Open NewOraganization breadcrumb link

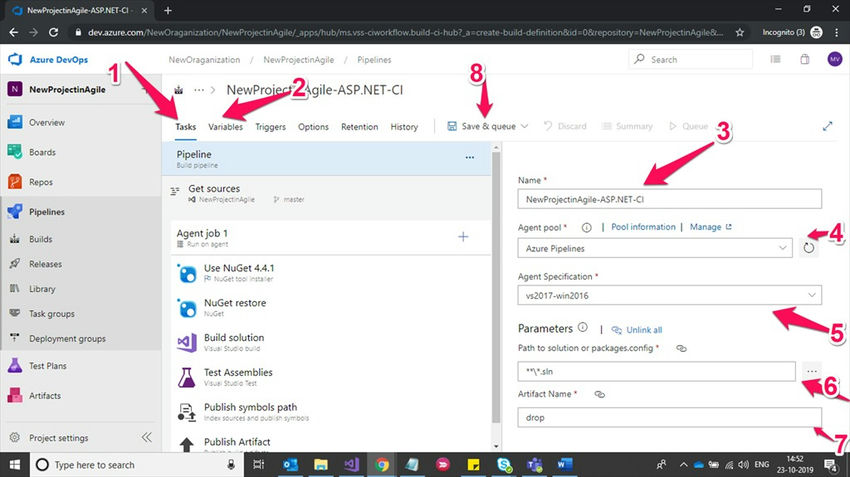click(204, 60)
